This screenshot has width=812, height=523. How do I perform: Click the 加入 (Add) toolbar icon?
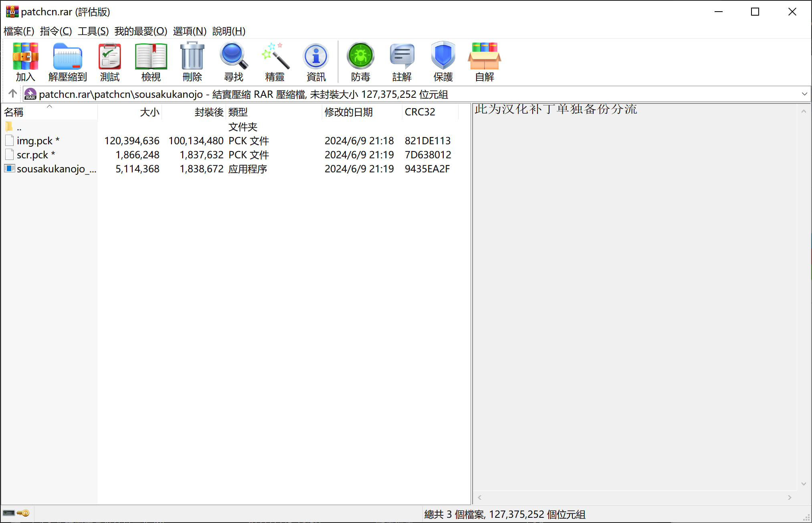click(x=25, y=61)
